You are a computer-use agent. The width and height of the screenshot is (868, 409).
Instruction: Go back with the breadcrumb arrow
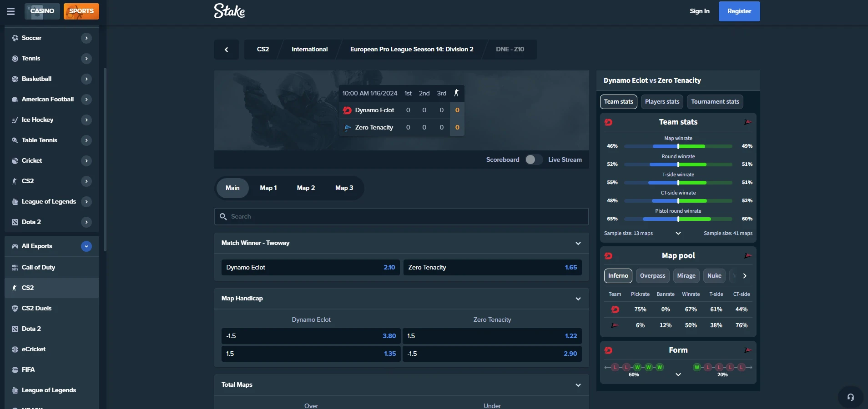click(x=227, y=50)
